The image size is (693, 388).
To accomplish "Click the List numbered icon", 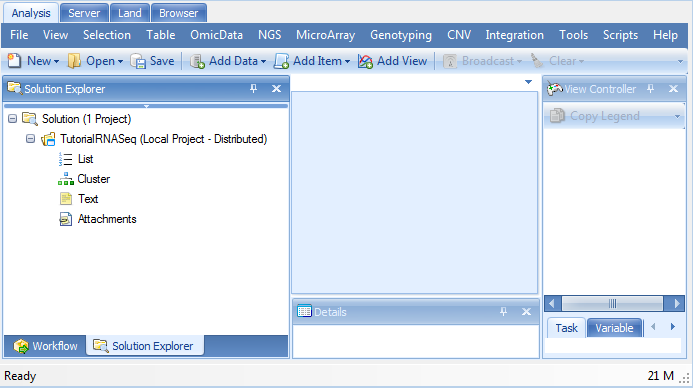I will coord(65,159).
